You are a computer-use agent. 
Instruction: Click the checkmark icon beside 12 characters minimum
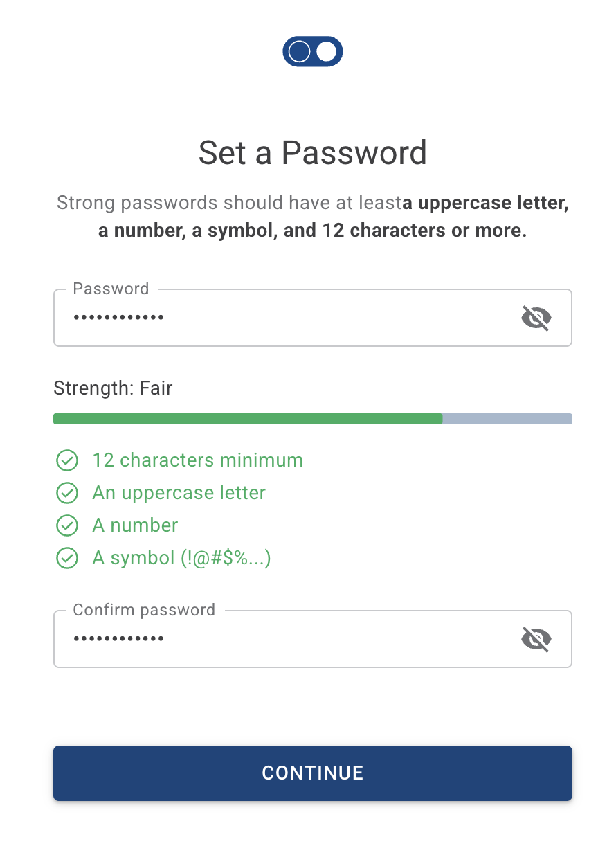tap(66, 460)
